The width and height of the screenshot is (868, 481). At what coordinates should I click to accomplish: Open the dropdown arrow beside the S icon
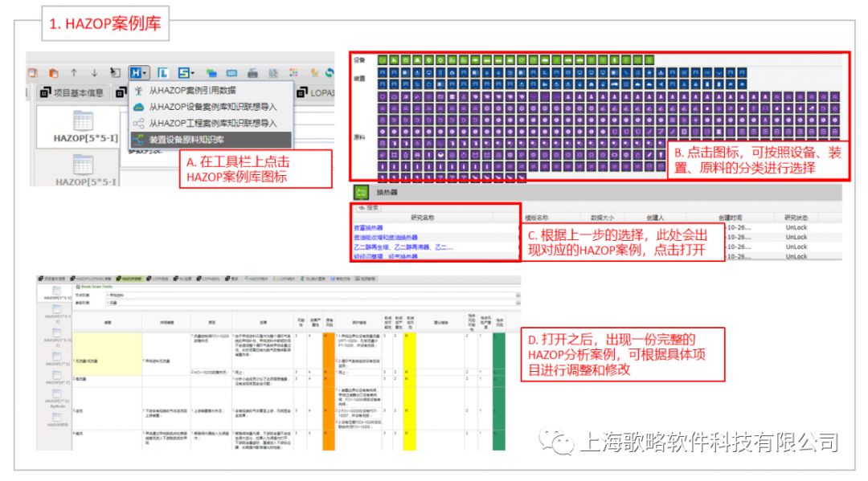[193, 73]
